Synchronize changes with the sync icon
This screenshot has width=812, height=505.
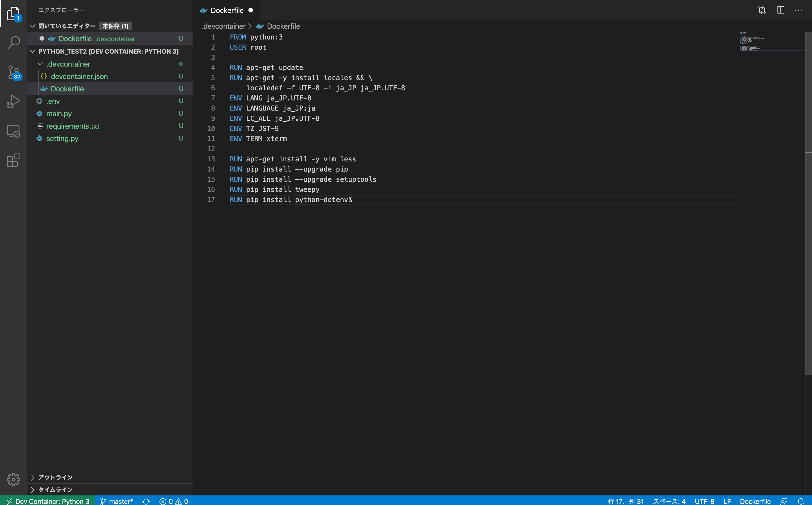tap(146, 501)
